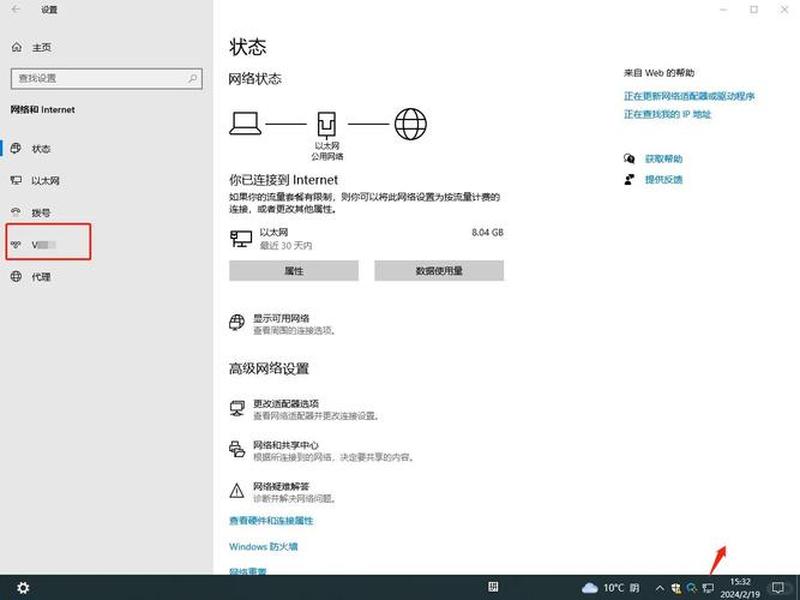Select 状态 in the sidebar
The height and width of the screenshot is (600, 800).
click(x=41, y=149)
